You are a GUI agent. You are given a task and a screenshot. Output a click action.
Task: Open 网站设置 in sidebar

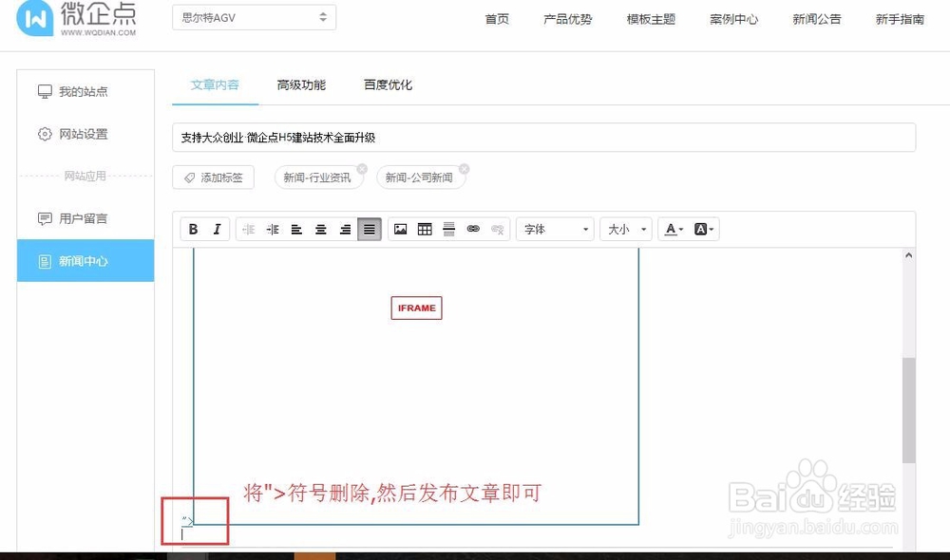pos(85,134)
